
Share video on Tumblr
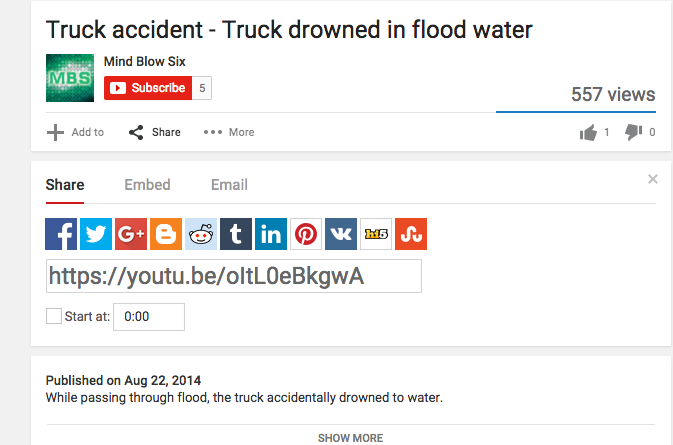[x=236, y=234]
